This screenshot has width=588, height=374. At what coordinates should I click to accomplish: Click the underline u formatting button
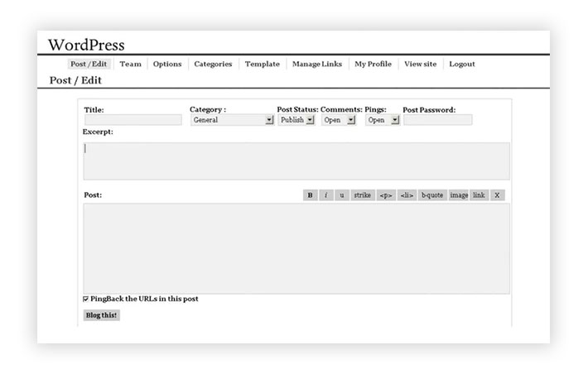(342, 195)
